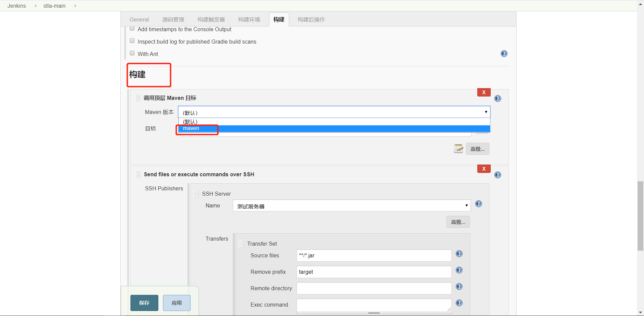644x316 pixels.
Task: Switch to the General tab
Action: tap(139, 19)
